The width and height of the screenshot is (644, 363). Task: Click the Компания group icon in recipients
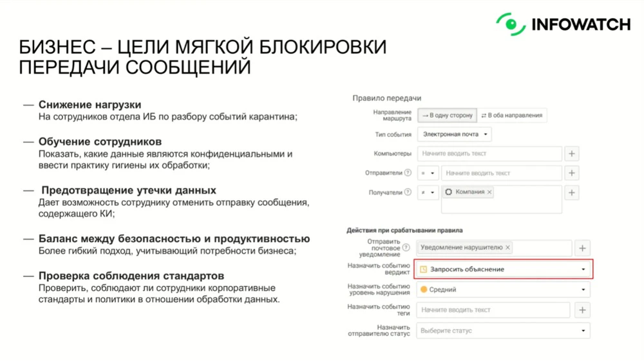click(448, 192)
